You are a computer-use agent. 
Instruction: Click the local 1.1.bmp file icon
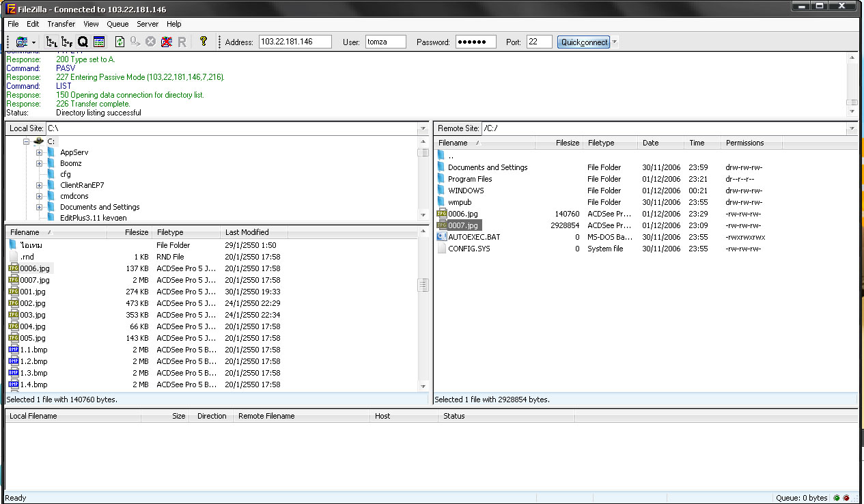(x=13, y=350)
